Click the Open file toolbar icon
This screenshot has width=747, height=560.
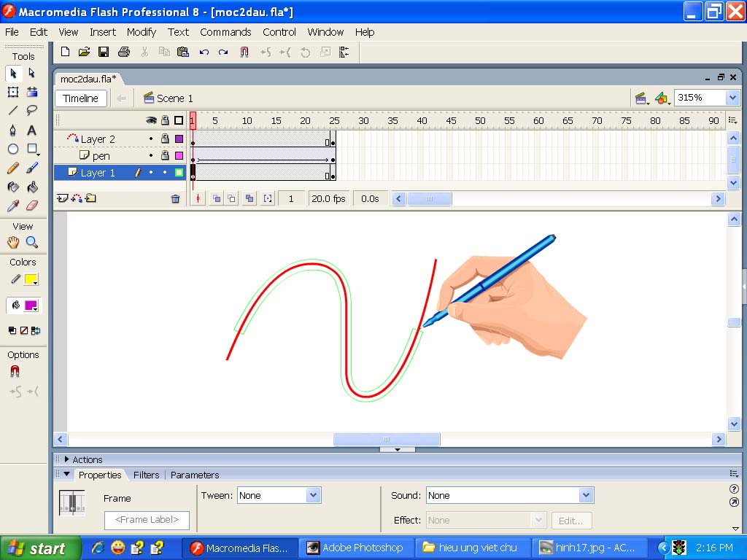pos(85,52)
